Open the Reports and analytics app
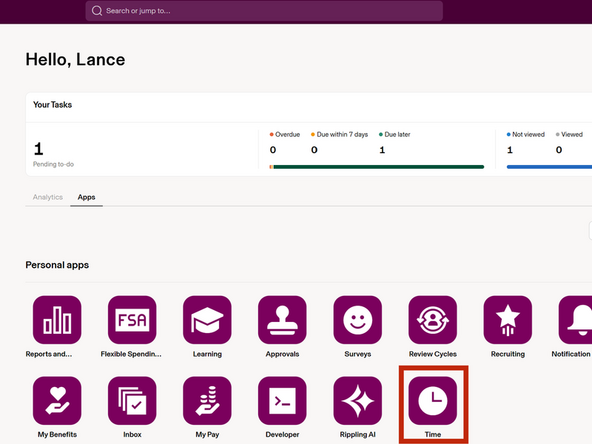This screenshot has height=444, width=592. point(57,320)
